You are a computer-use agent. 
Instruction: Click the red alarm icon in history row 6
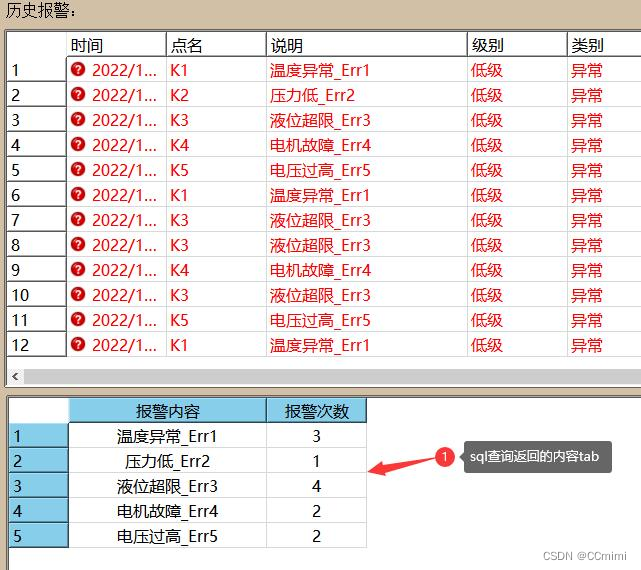pos(78,194)
